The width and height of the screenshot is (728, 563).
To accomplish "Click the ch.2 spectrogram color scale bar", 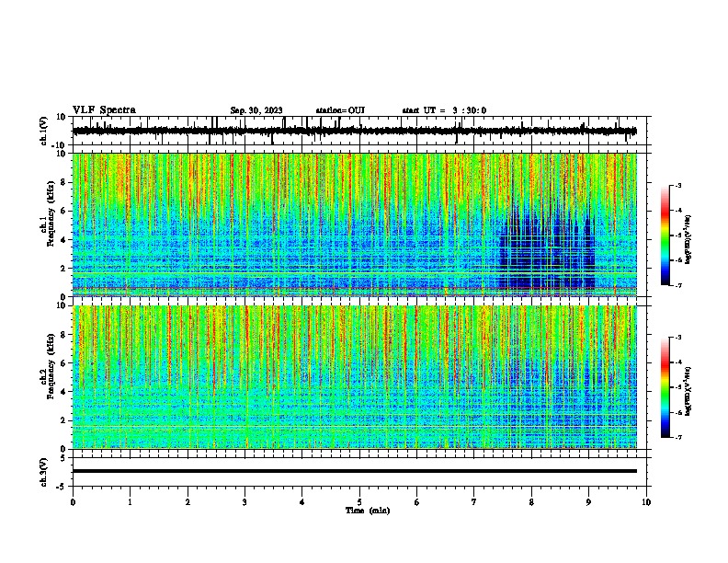I will tap(665, 387).
